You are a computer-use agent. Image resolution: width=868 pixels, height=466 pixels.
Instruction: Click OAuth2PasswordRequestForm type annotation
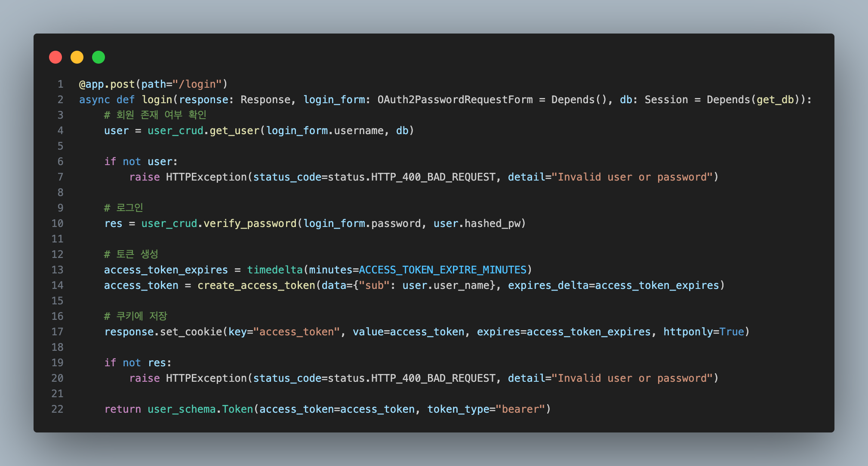[455, 100]
